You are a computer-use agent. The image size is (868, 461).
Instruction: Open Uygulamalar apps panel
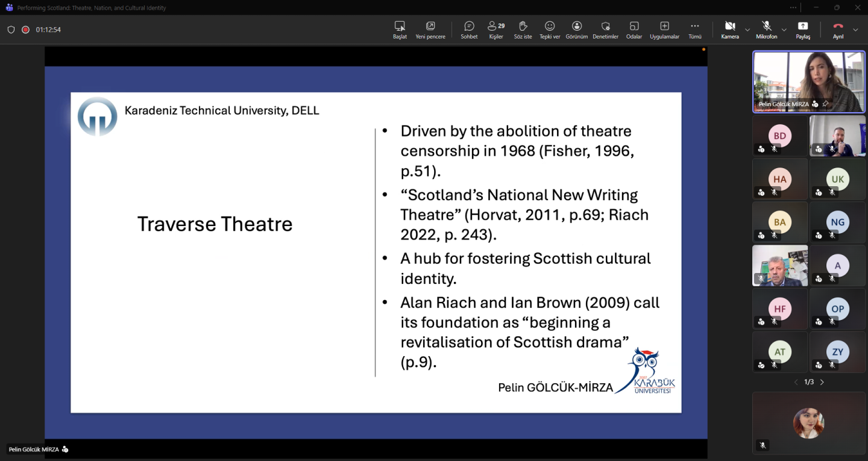[664, 30]
